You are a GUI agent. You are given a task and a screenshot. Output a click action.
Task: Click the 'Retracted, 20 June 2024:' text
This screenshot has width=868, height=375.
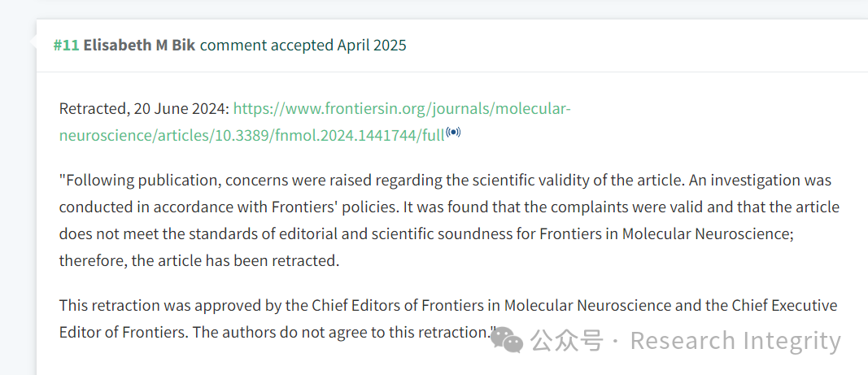[144, 108]
